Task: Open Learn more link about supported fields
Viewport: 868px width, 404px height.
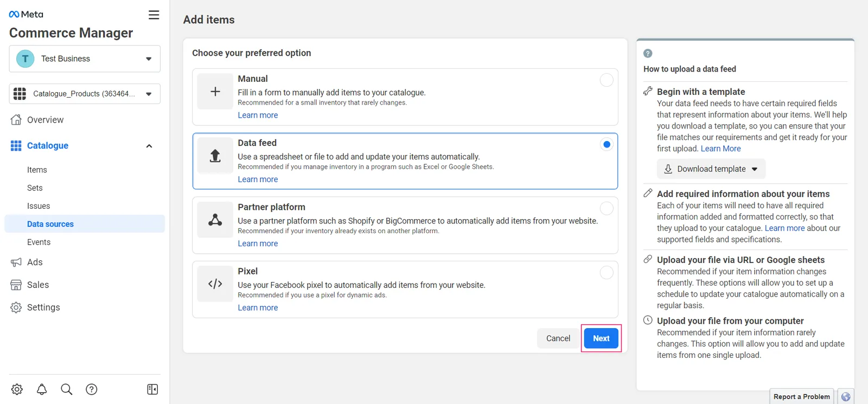Action: 784,228
